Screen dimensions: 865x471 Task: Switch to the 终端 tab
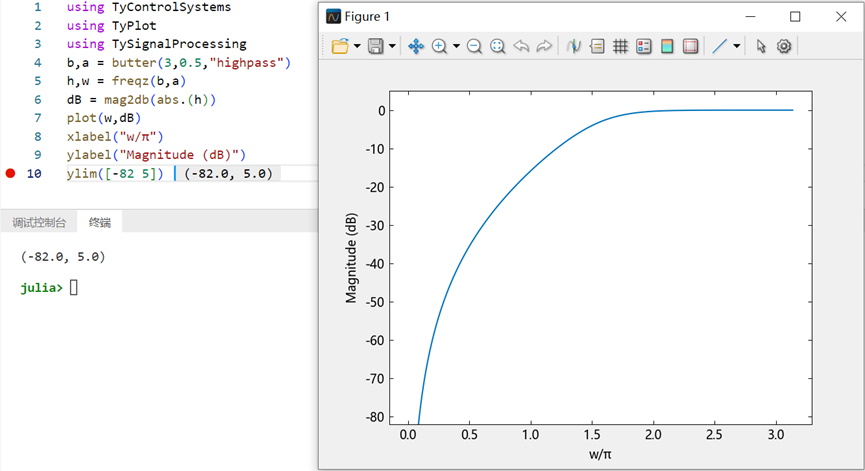(100, 222)
